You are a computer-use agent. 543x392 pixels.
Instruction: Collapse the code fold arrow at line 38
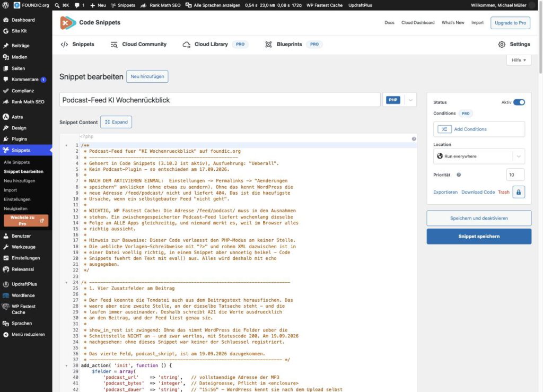click(x=66, y=365)
